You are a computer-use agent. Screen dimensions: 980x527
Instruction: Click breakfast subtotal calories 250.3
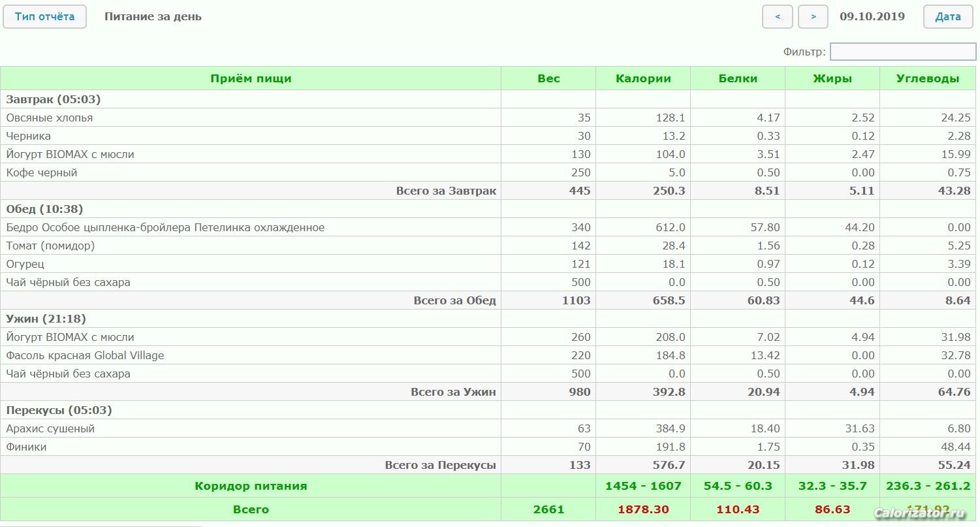[669, 191]
